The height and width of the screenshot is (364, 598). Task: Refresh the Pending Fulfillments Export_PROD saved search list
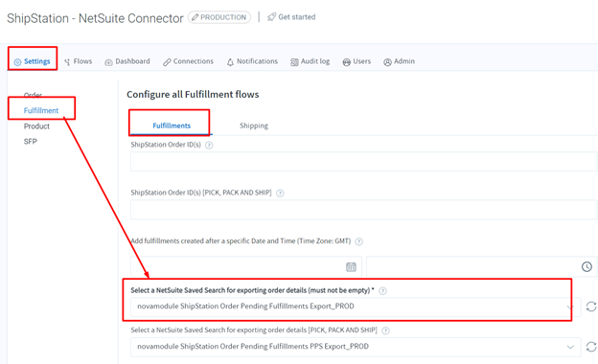coord(591,307)
